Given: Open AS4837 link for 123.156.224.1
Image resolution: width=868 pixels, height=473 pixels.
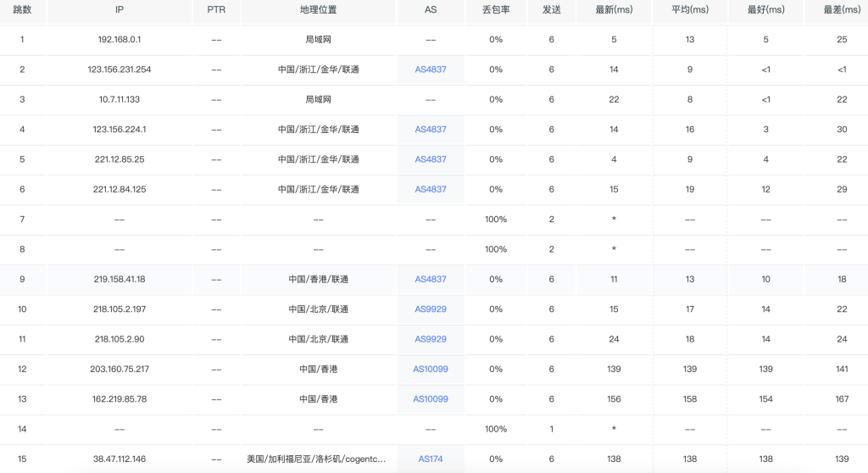Looking at the screenshot, I should (430, 129).
